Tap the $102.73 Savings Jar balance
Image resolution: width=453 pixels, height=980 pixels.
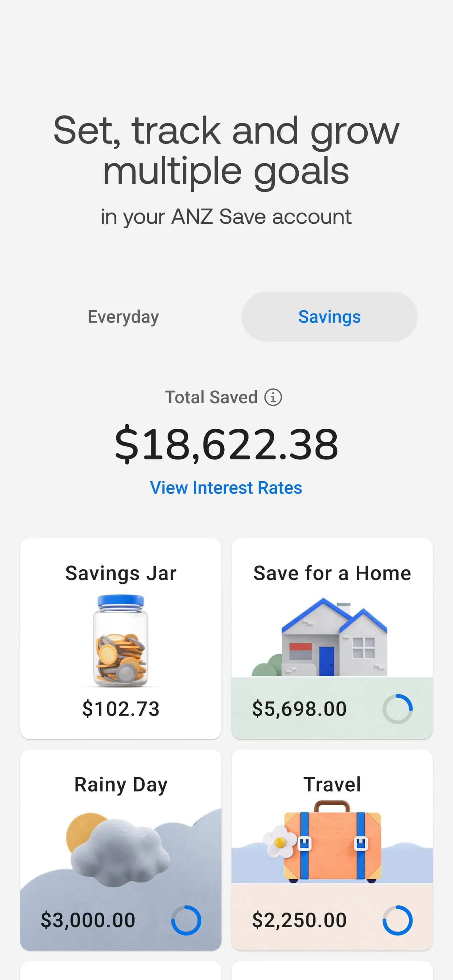pyautogui.click(x=121, y=709)
